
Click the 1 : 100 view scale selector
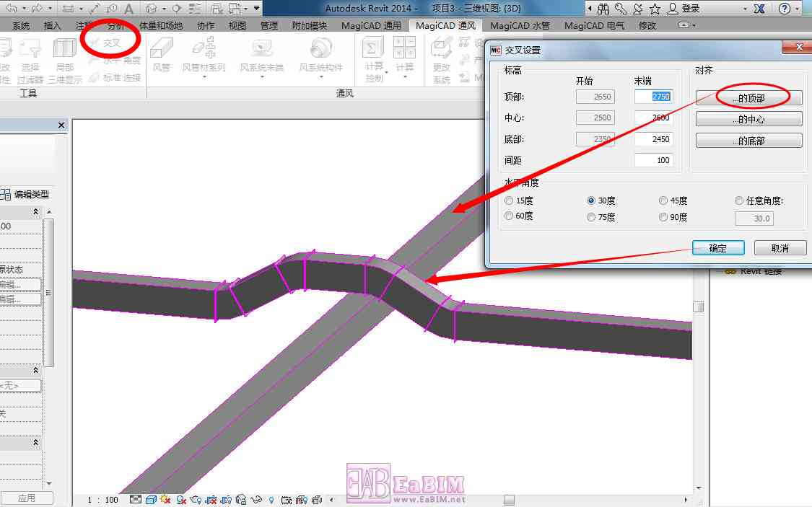click(x=102, y=500)
